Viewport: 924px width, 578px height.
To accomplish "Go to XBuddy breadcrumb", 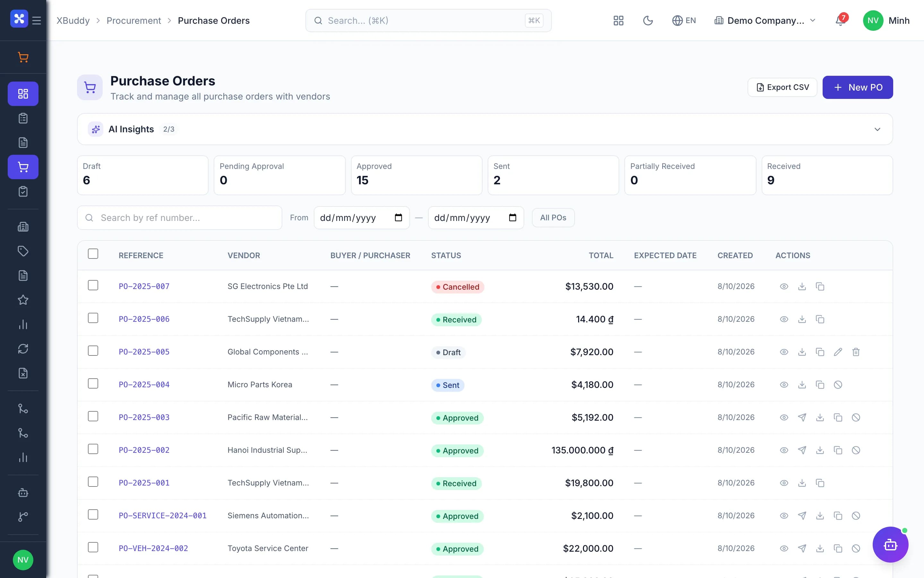I will (x=73, y=21).
